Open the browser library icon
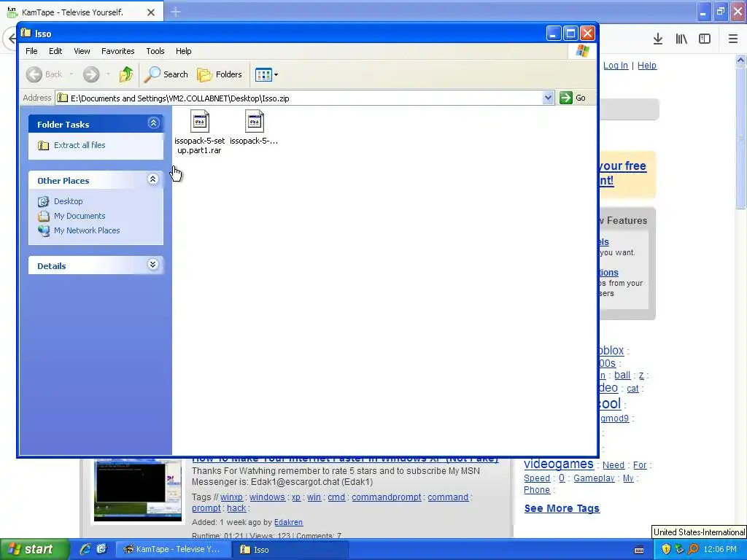Screen dimensions: 747x560 coord(681,39)
